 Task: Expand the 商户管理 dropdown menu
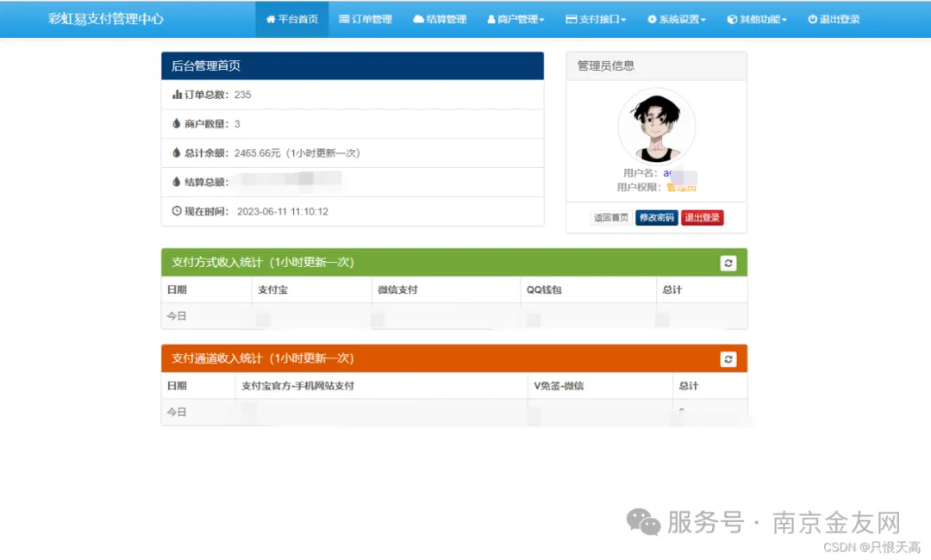(x=515, y=19)
